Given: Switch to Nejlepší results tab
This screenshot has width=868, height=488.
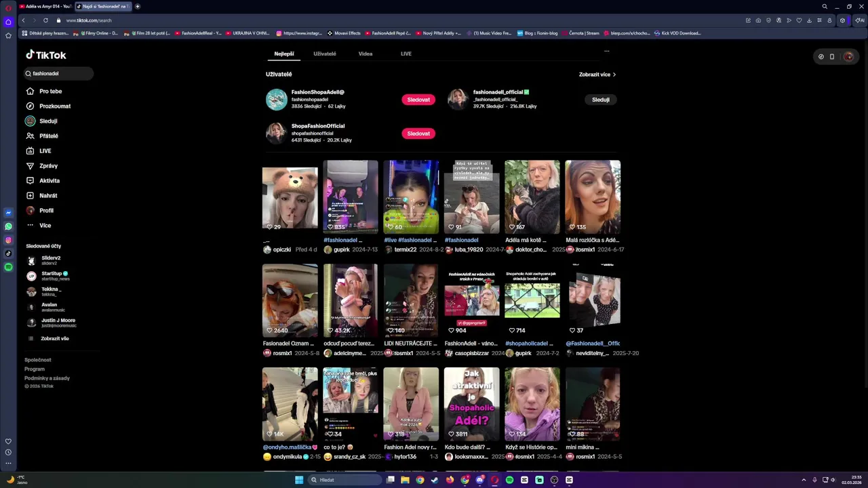Looking at the screenshot, I should pos(284,54).
